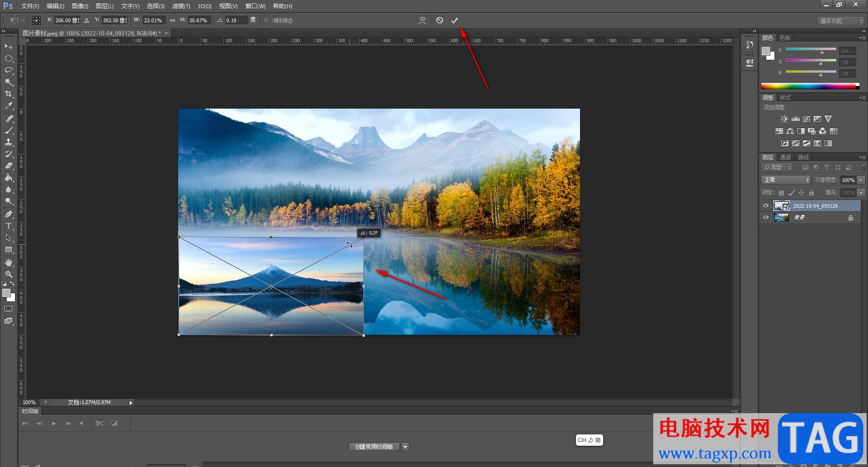Toggle lock transparent pixels

[782, 193]
